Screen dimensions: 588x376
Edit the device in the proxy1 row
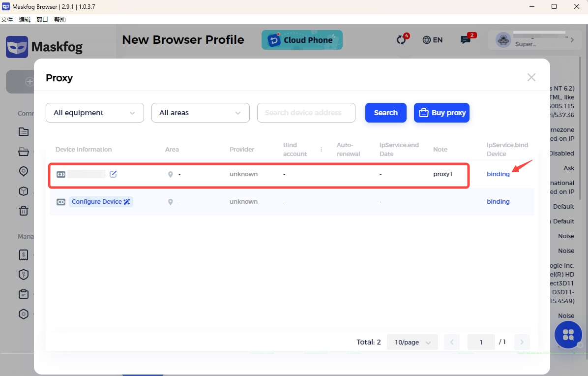[113, 174]
